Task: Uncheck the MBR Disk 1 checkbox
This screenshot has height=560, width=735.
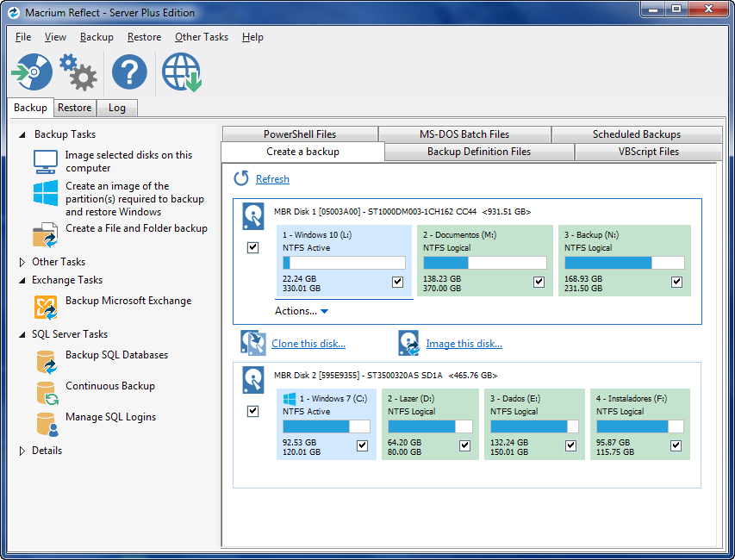Action: point(252,247)
